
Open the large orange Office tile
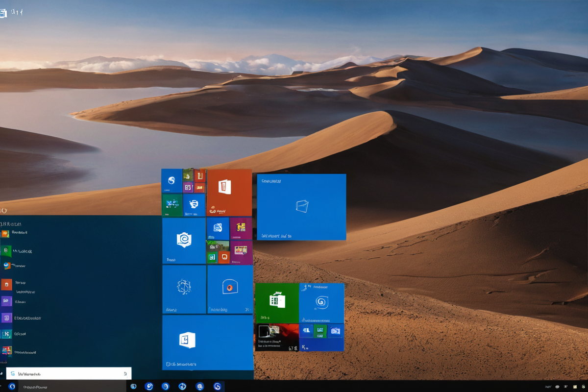coord(229,193)
